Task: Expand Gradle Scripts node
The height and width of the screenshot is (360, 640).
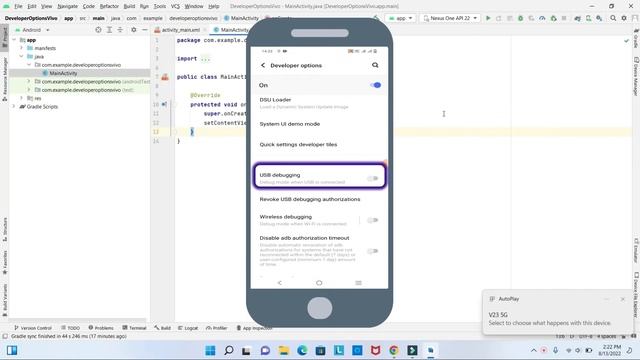Action: click(14, 107)
